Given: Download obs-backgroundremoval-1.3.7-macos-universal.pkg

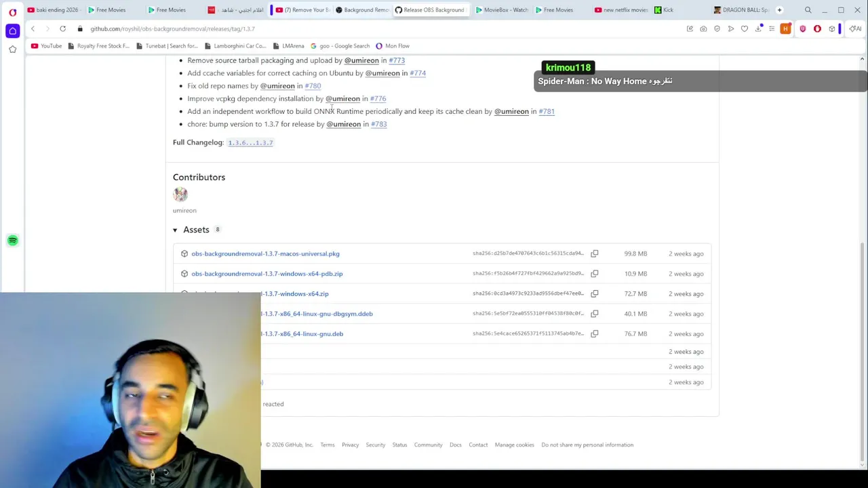Looking at the screenshot, I should [x=265, y=253].
